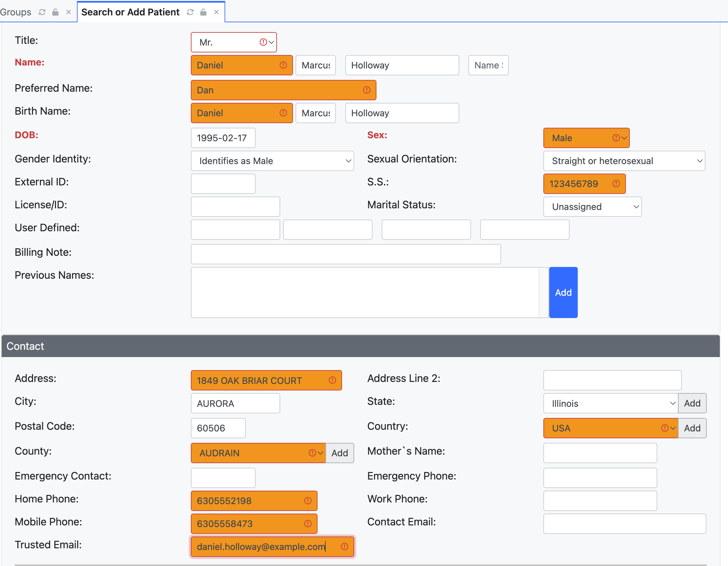Click warning icon in Trusted Email field
The image size is (728, 566).
tap(344, 547)
